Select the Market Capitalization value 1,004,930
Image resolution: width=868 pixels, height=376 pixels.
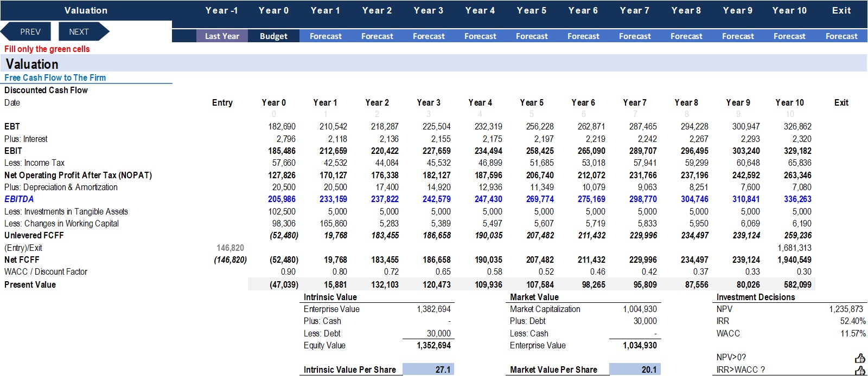point(640,309)
